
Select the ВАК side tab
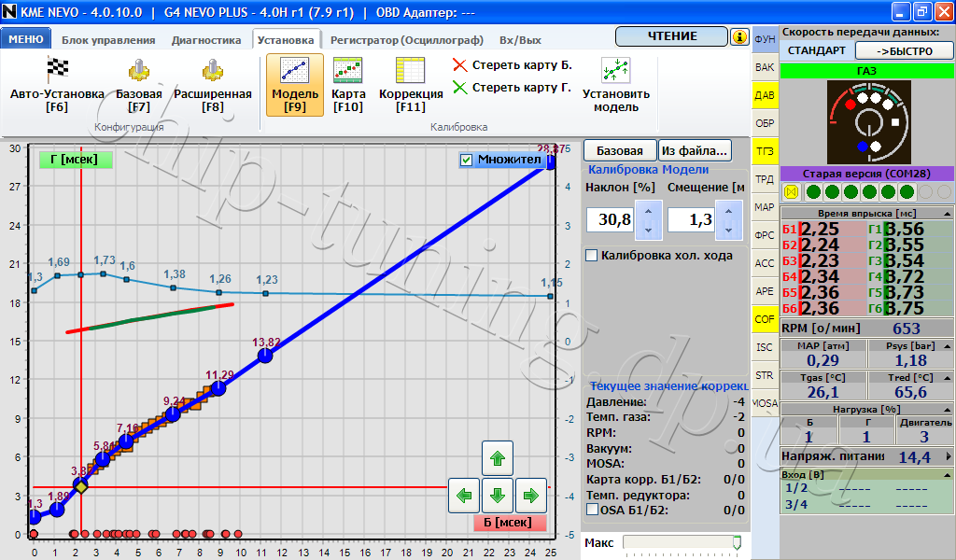click(x=765, y=67)
